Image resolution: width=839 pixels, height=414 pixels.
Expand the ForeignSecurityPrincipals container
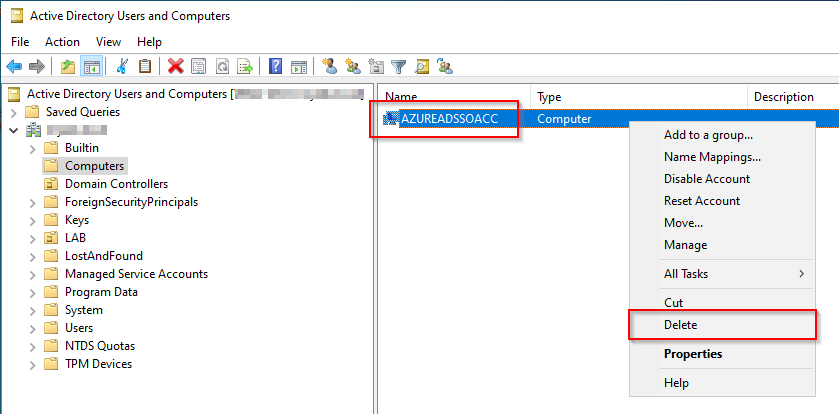pos(33,203)
